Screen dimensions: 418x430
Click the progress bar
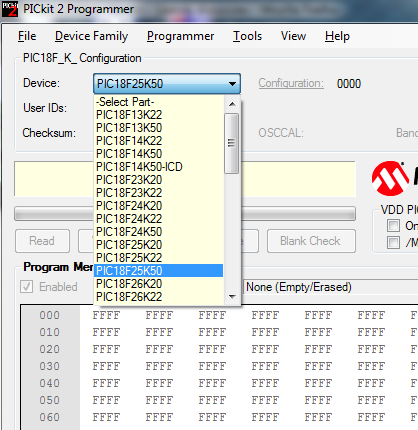tap(185, 213)
